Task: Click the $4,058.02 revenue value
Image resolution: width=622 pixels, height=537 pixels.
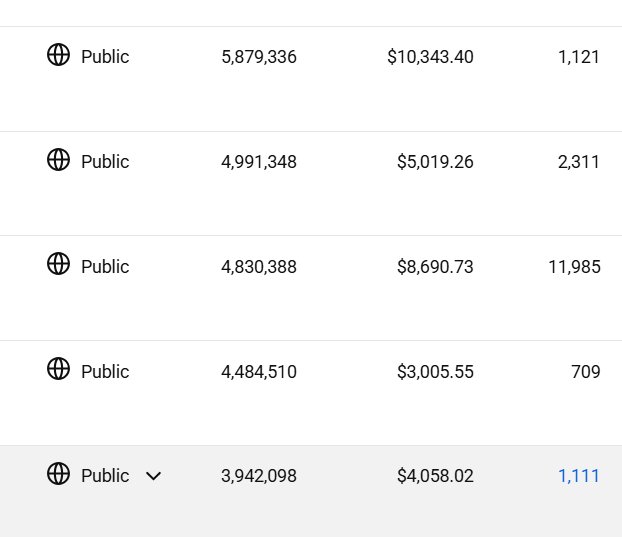Action: point(435,476)
